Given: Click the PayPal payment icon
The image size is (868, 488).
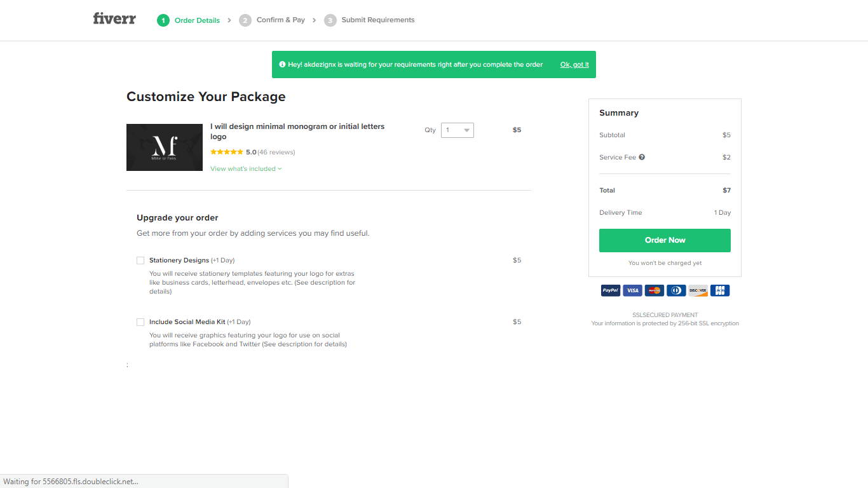Looking at the screenshot, I should 611,290.
